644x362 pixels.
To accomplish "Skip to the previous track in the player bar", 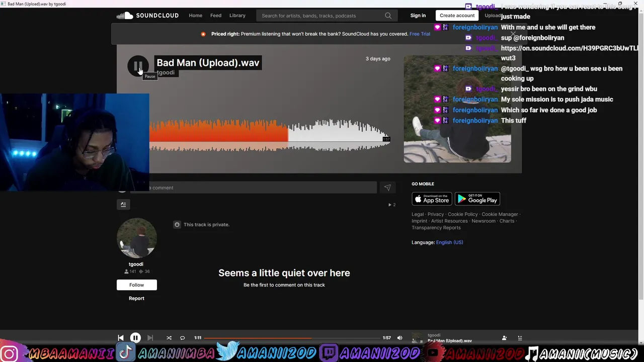I will click(x=121, y=338).
